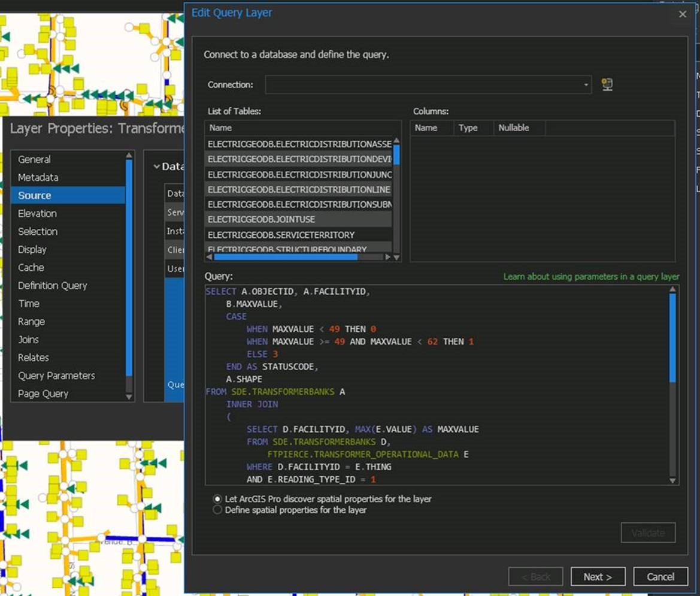The image size is (700, 596).
Task: Switch to the Definition Query tab
Action: (52, 286)
